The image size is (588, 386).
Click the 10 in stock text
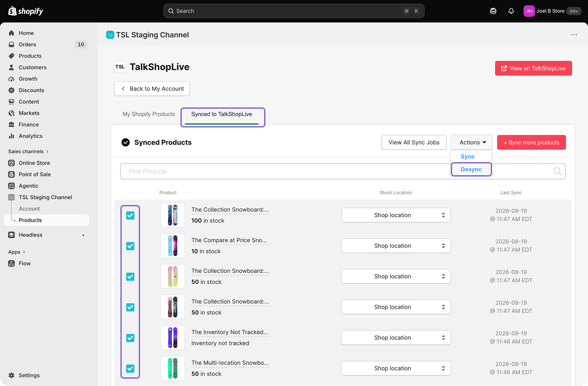point(206,252)
